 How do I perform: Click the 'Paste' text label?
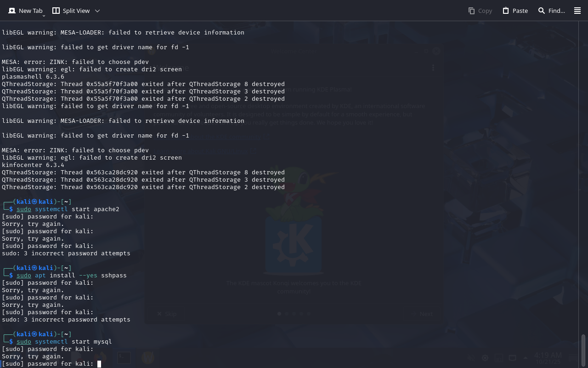(x=520, y=11)
